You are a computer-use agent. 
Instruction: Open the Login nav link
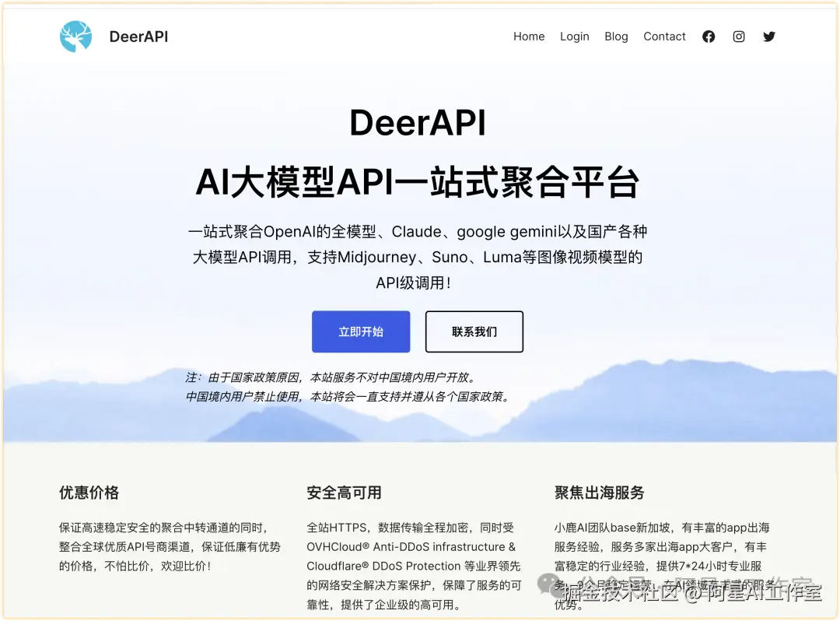coord(574,37)
